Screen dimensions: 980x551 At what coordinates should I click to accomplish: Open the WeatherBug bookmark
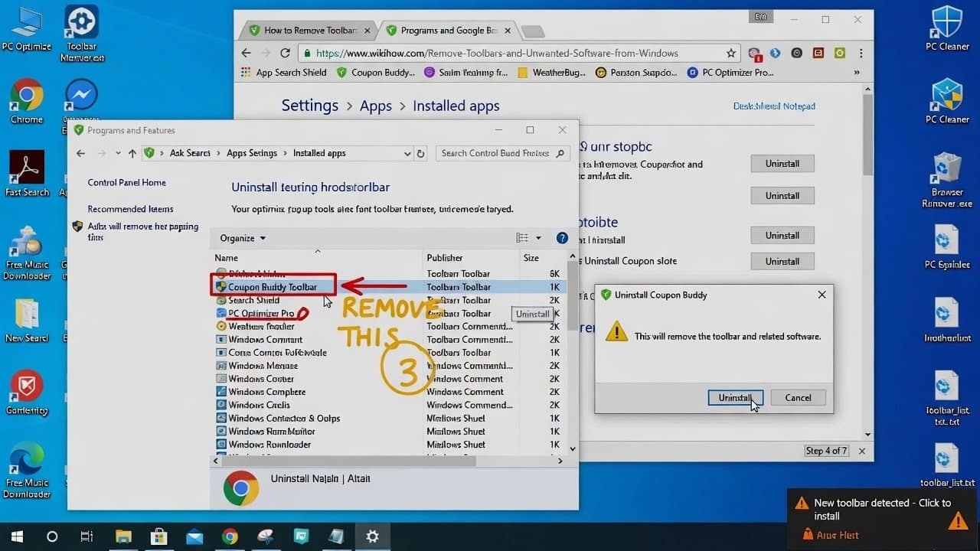click(x=552, y=73)
